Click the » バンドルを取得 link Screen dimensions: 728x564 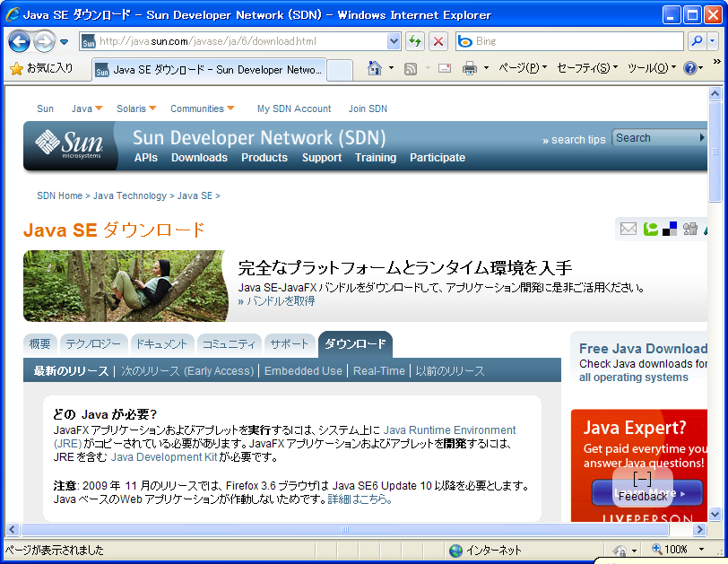276,301
